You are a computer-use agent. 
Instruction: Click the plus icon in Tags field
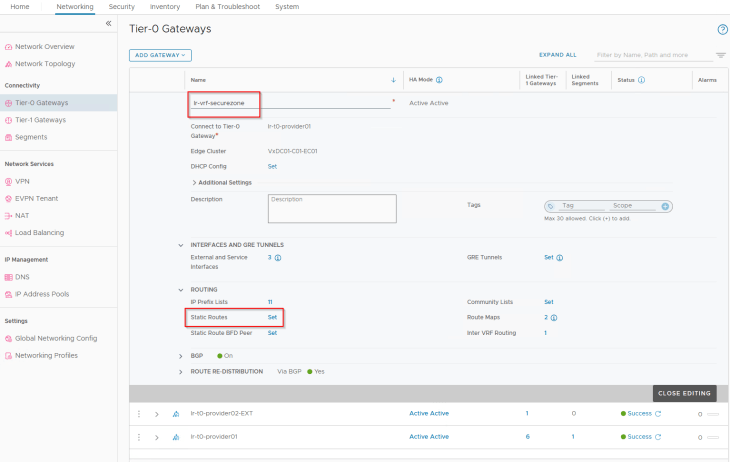coord(665,206)
